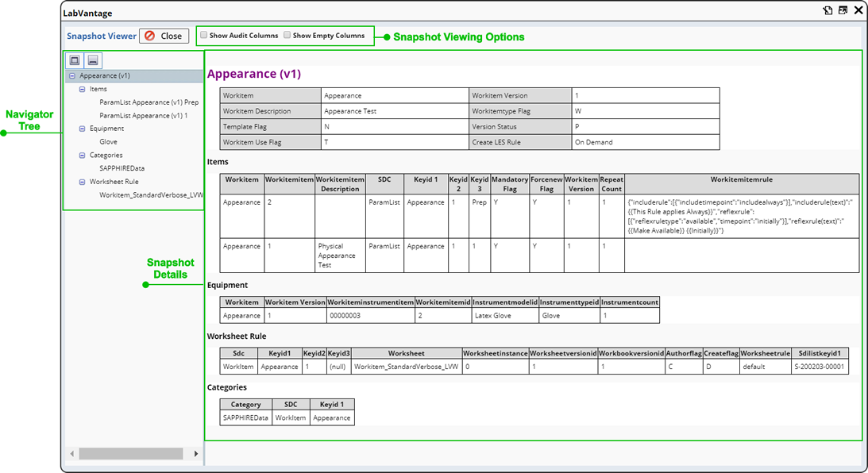Select ParamList Appearance (v1) Prep tree item
Viewport: 868px width, 473px height.
click(x=149, y=102)
